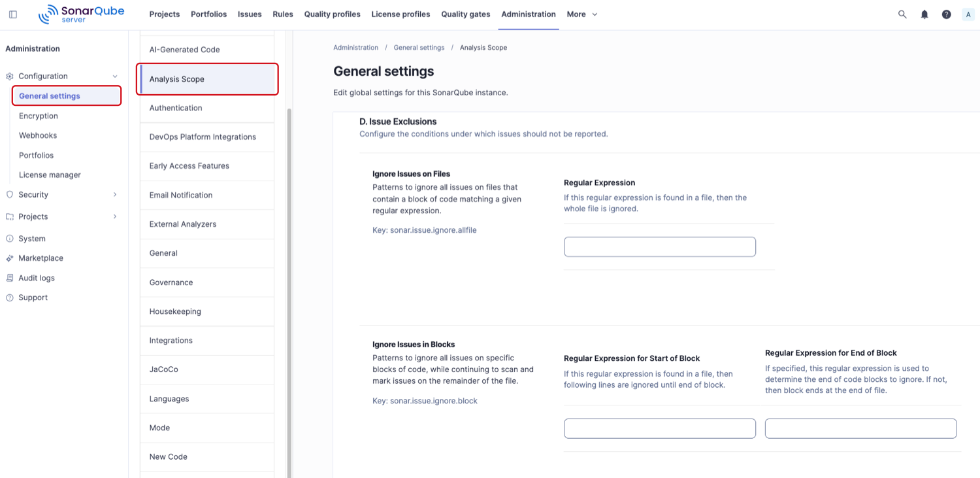Click the General settings breadcrumb link

419,48
